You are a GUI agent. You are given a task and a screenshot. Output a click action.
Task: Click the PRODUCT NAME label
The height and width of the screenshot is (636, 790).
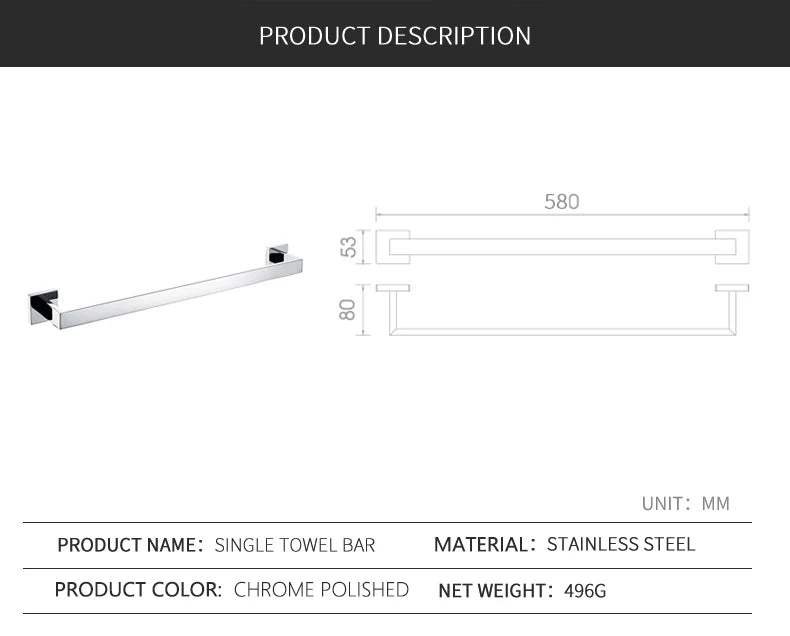[130, 545]
